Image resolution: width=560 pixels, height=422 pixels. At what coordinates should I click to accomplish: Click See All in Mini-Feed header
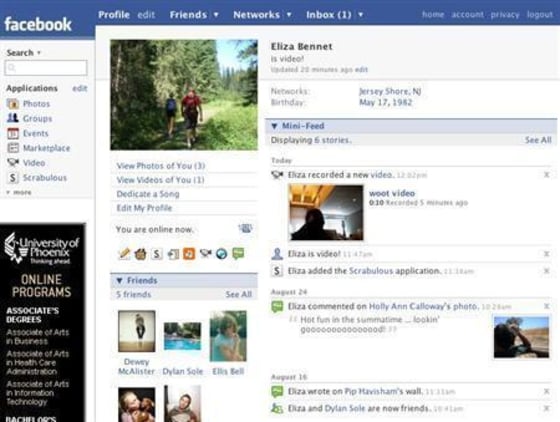coord(538,140)
